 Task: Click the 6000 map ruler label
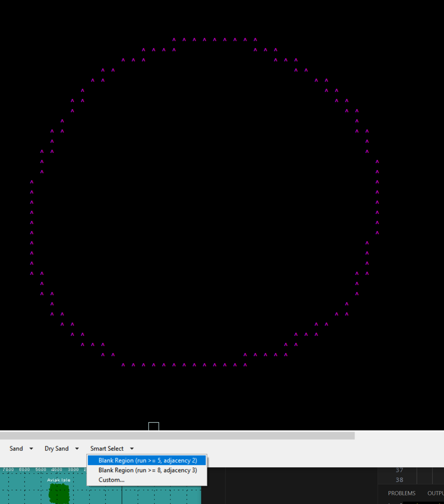pos(24,469)
